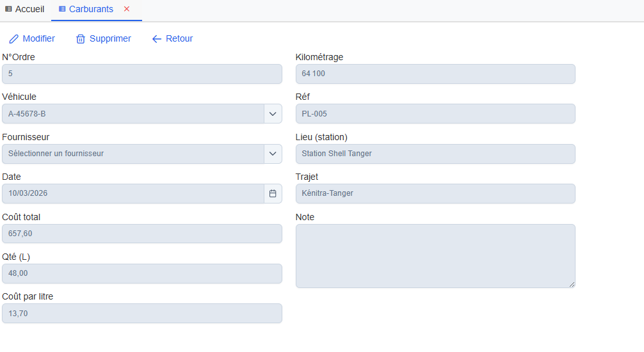
Task: Click the left arrow icon for Retour
Action: click(x=157, y=39)
